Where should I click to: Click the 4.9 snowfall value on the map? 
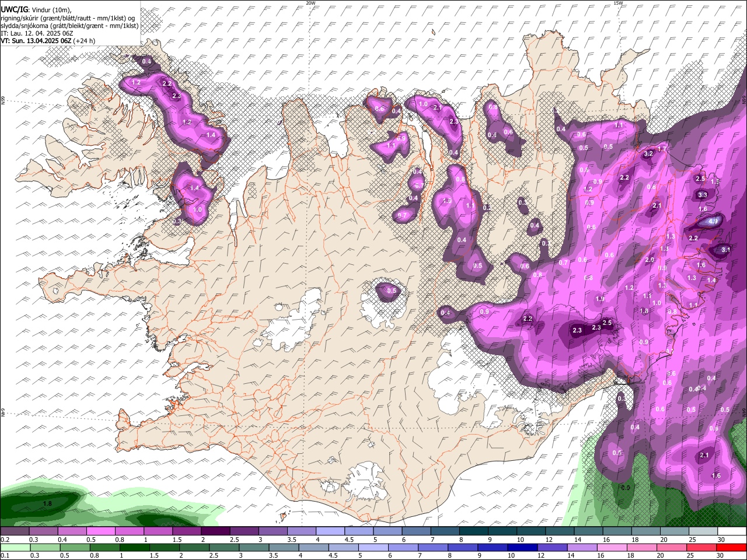coord(713,222)
